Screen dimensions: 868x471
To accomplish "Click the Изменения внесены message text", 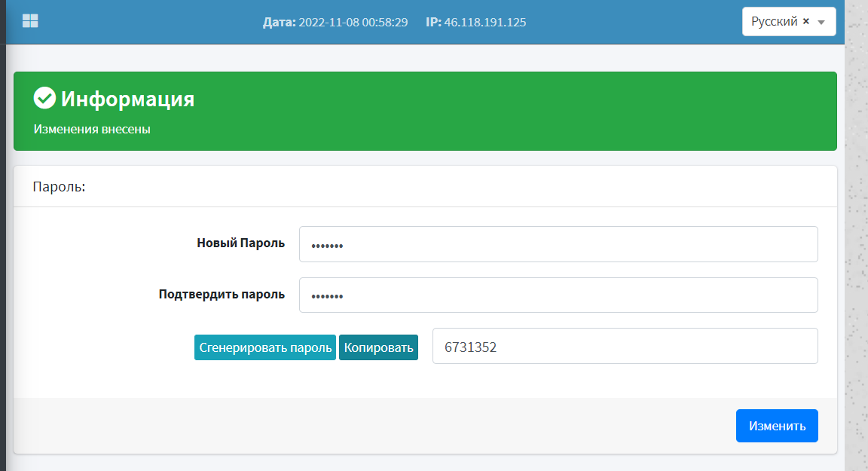I will [92, 130].
